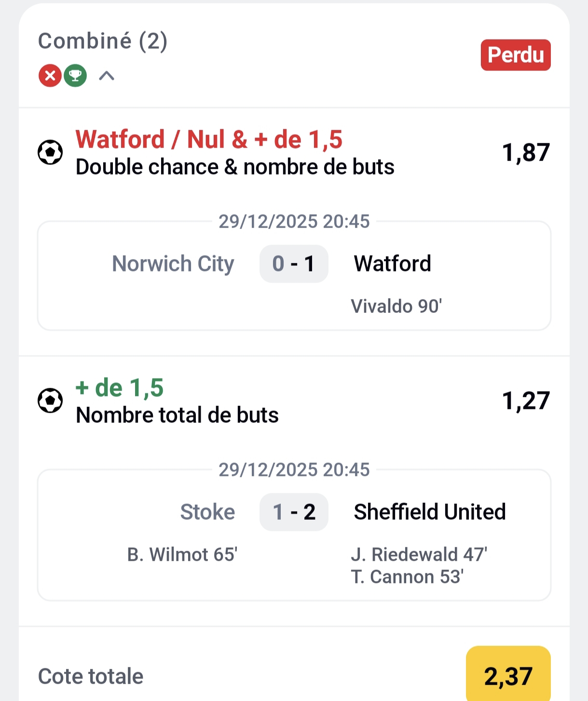Click the green trophy won-bet icon
This screenshot has width=588, height=701.
coord(75,76)
